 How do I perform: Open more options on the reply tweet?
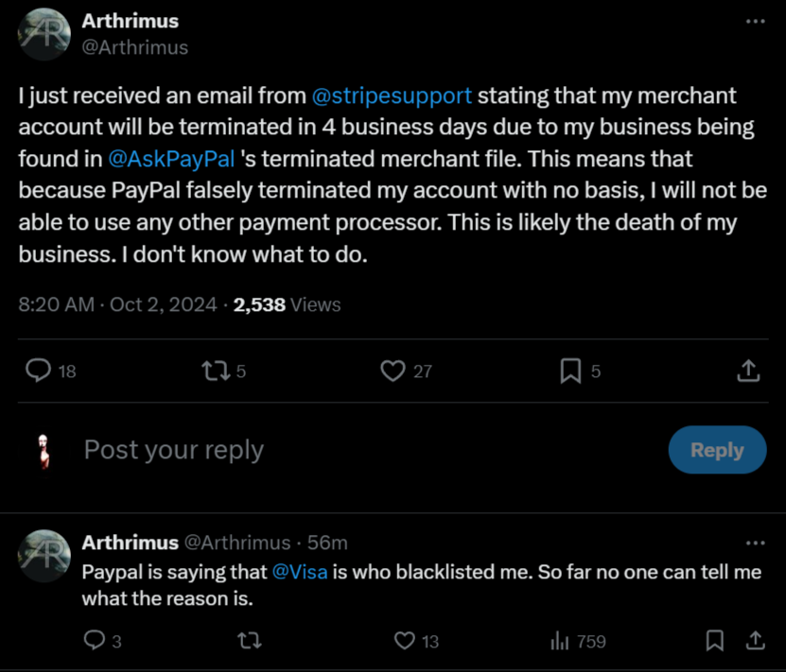pyautogui.click(x=755, y=543)
